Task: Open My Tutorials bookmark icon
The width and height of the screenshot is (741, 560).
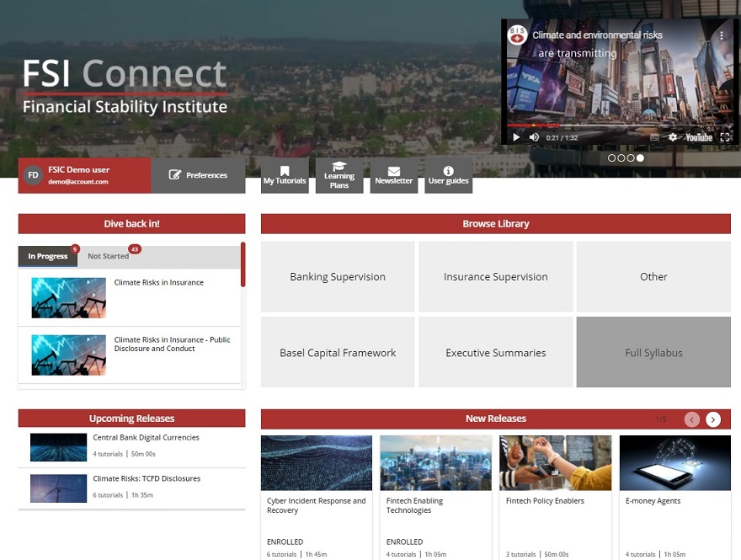Action: (285, 175)
